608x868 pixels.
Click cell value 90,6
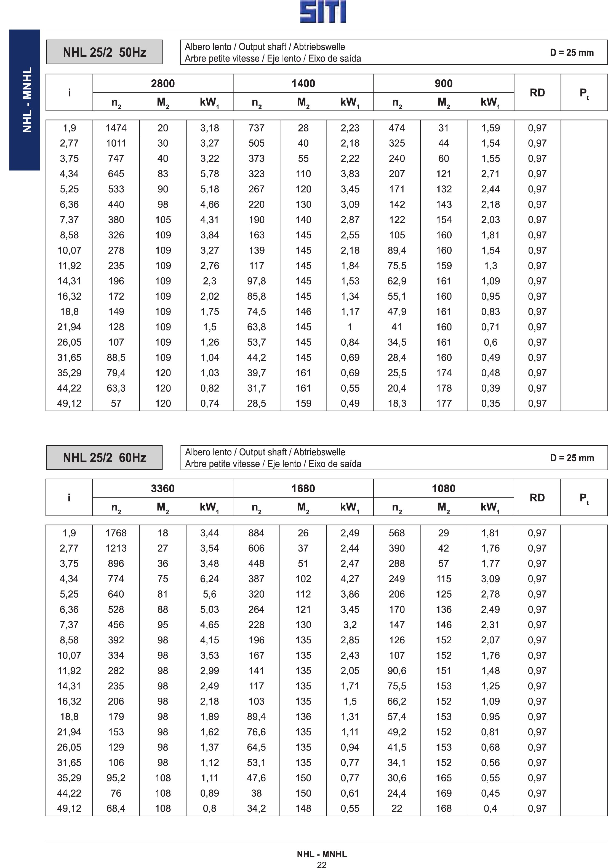397,671
